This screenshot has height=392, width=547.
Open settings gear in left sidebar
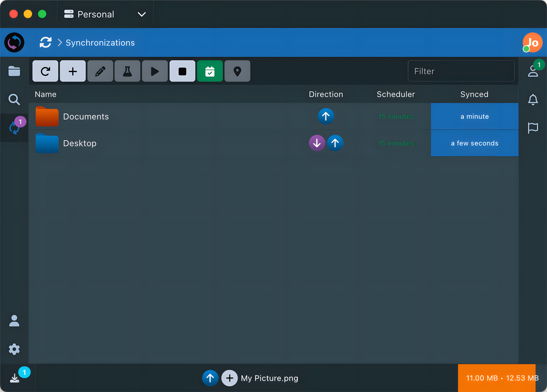(x=14, y=349)
